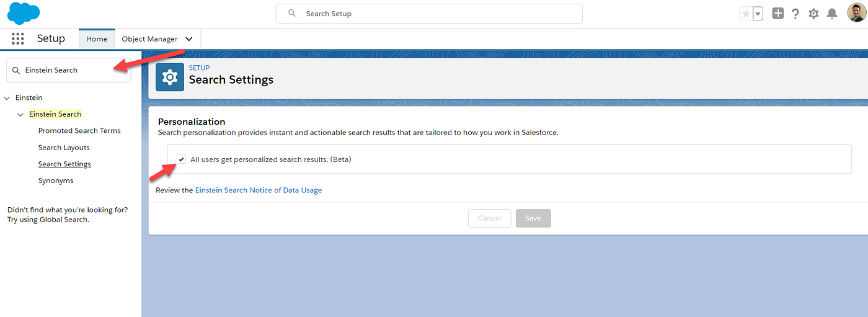
Task: Click the 'Try using Global Search' text
Action: pyautogui.click(x=48, y=220)
